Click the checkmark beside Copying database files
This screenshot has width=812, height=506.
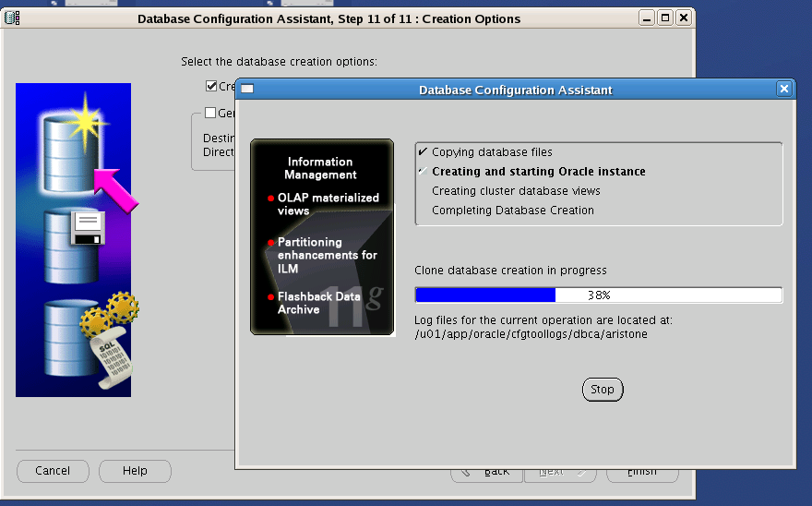pos(423,151)
